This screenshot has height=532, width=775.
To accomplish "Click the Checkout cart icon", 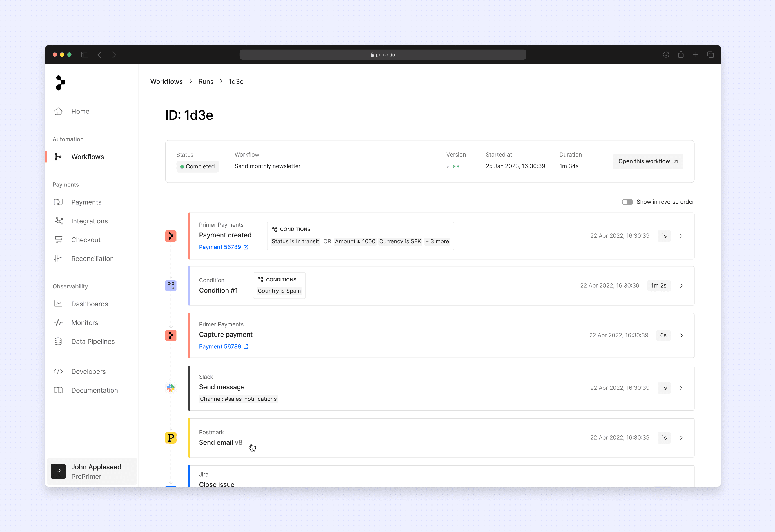I will [x=58, y=240].
